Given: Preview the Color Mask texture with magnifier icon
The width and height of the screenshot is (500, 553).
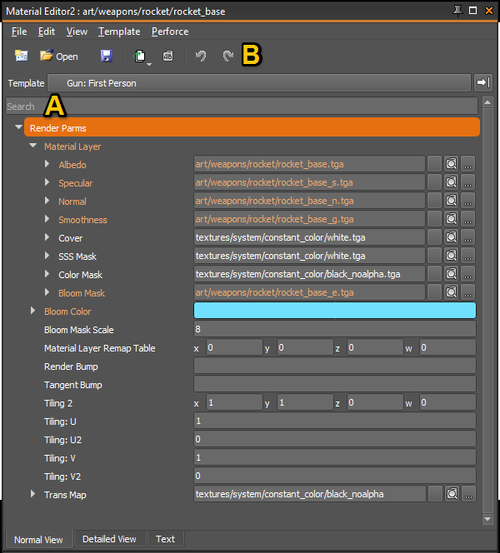Looking at the screenshot, I should pyautogui.click(x=451, y=274).
